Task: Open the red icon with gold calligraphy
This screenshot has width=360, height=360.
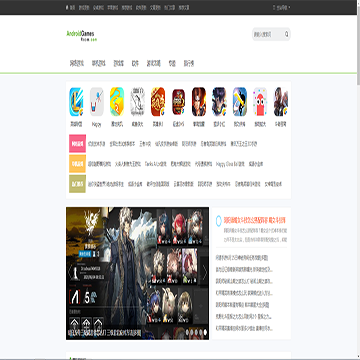Action: [x=158, y=102]
